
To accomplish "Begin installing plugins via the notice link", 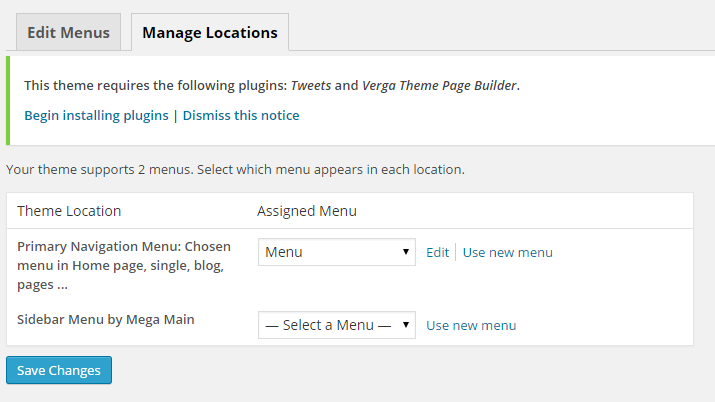I will (x=96, y=115).
